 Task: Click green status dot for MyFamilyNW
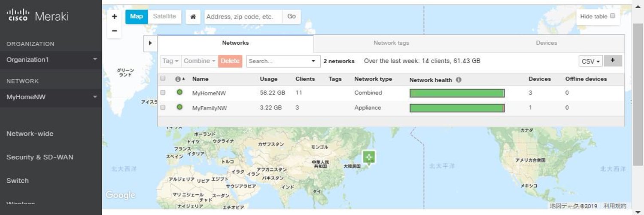(179, 107)
